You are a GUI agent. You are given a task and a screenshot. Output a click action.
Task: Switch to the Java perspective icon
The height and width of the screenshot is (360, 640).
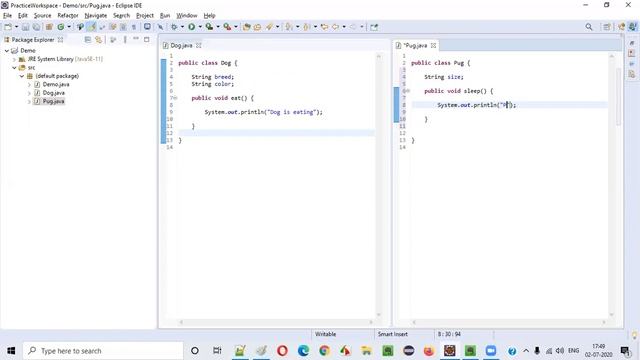632,27
